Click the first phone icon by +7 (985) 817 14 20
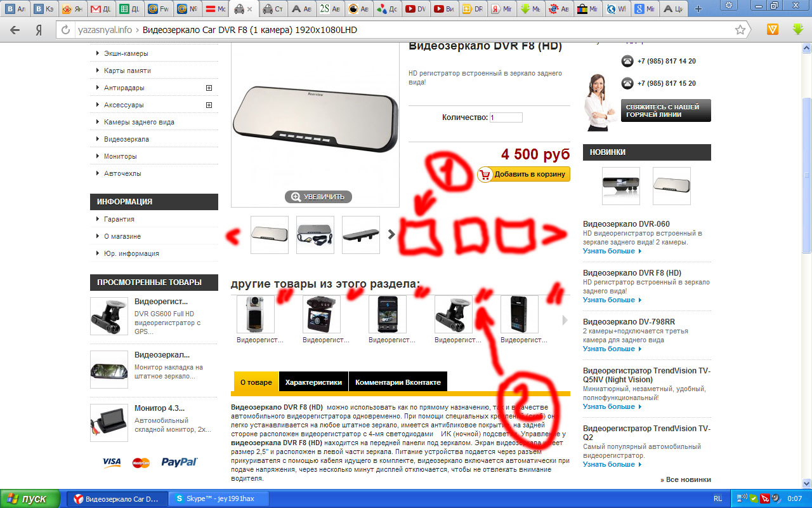This screenshot has height=508, width=812. [x=627, y=61]
